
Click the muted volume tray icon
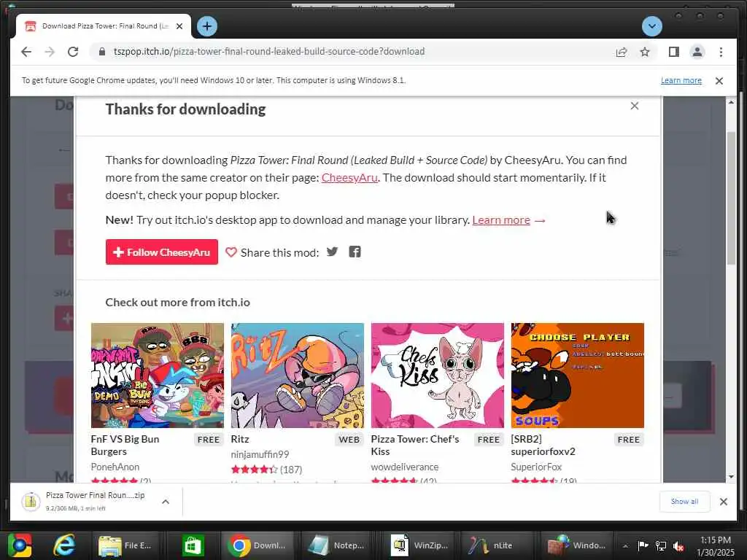678,546
